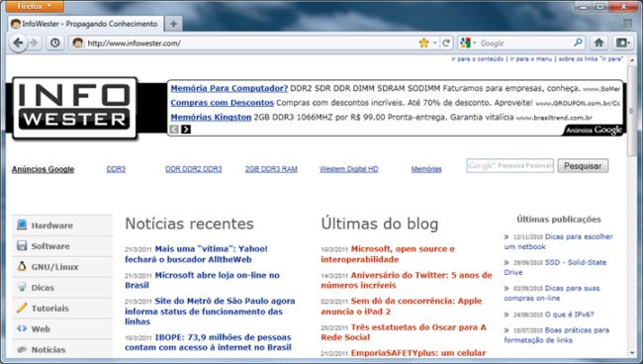Open the Memórias Kingston ad link
This screenshot has height=364, width=643.
pyautogui.click(x=211, y=118)
